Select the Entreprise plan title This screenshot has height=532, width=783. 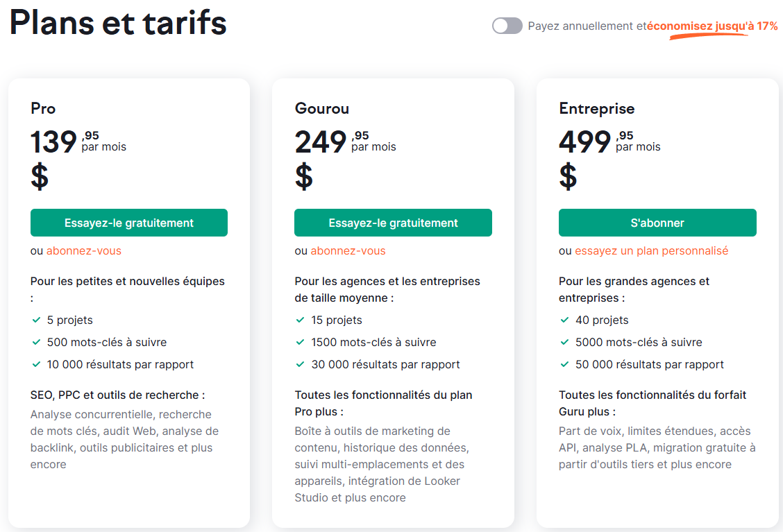click(x=597, y=109)
